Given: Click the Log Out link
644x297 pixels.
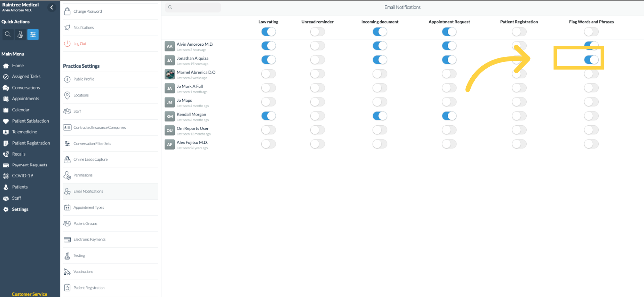Looking at the screenshot, I should pos(80,44).
